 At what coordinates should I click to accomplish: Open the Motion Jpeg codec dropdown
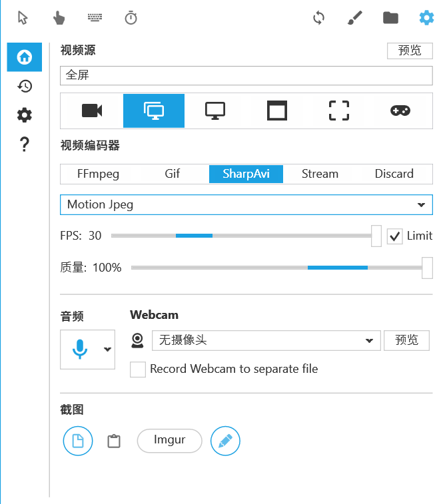point(246,204)
